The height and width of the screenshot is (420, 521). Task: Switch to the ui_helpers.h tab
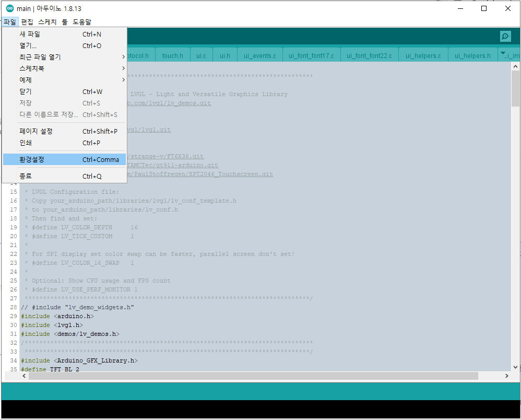pyautogui.click(x=472, y=55)
